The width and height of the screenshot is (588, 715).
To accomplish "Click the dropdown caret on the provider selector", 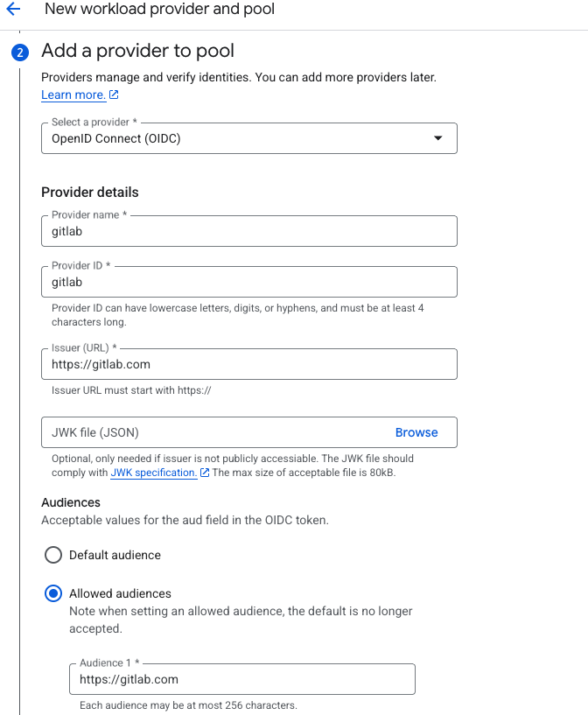I will [x=438, y=138].
